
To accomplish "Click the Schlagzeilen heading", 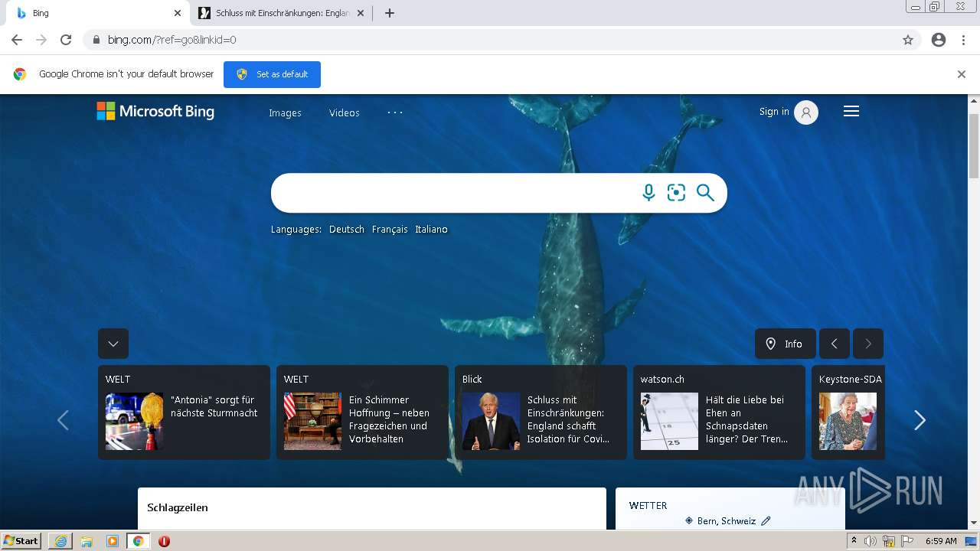I will pos(178,507).
